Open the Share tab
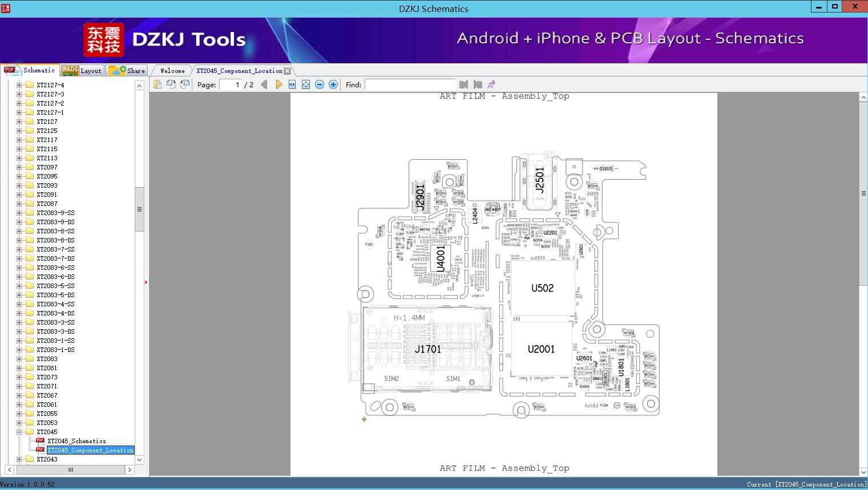This screenshot has width=868, height=490. coord(127,70)
